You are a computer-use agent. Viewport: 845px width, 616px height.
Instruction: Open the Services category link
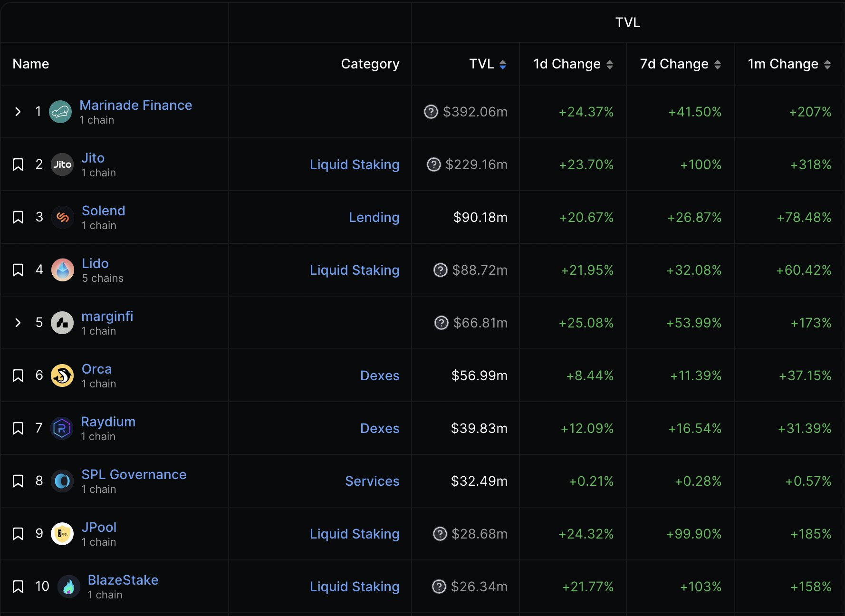(372, 481)
